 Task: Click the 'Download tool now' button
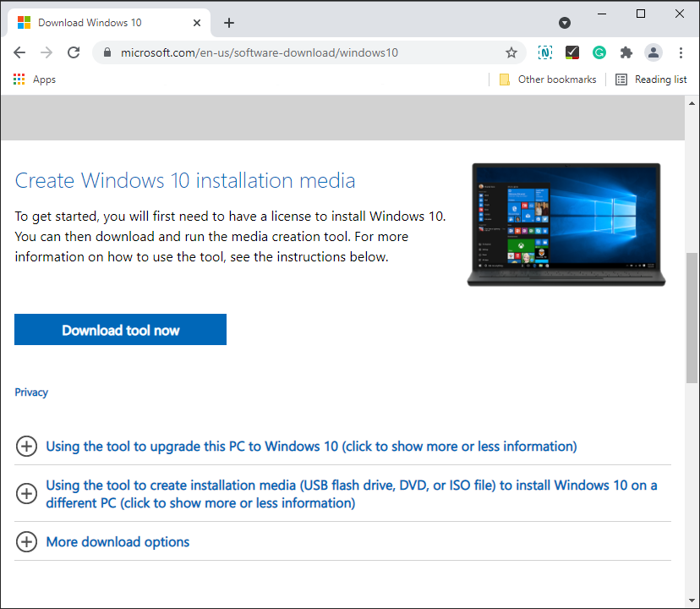(x=120, y=329)
